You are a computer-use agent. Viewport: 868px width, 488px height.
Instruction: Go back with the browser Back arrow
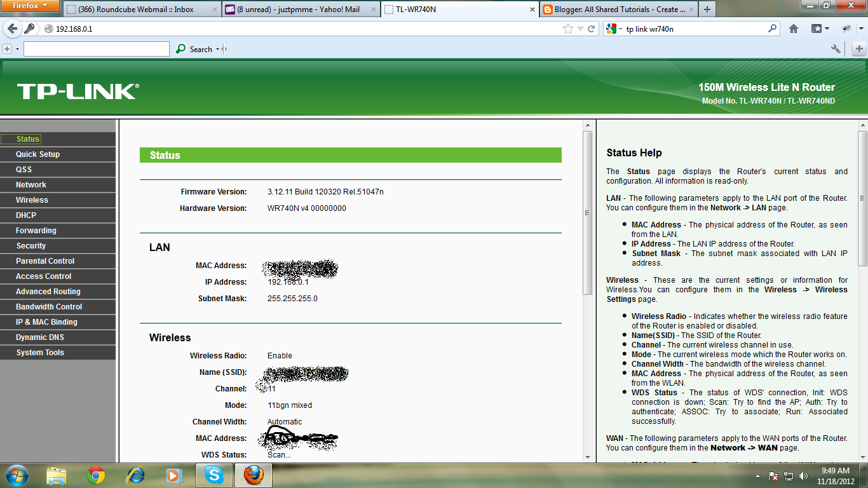point(12,29)
